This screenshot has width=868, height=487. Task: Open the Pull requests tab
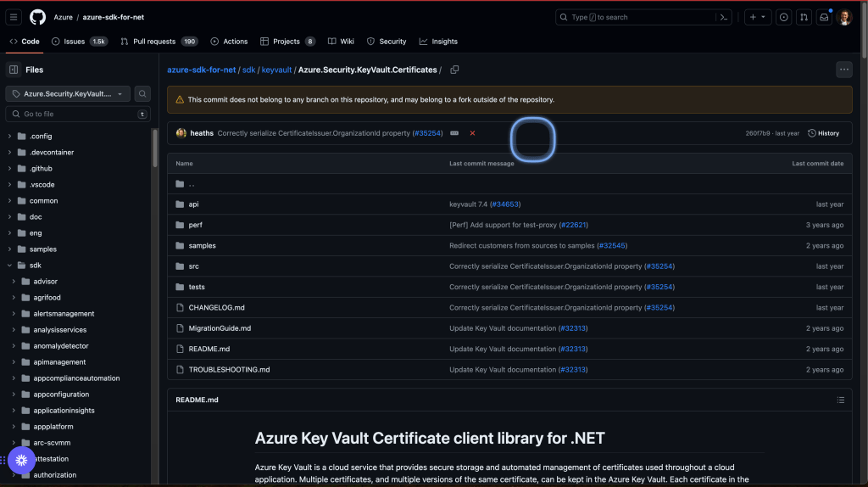159,42
